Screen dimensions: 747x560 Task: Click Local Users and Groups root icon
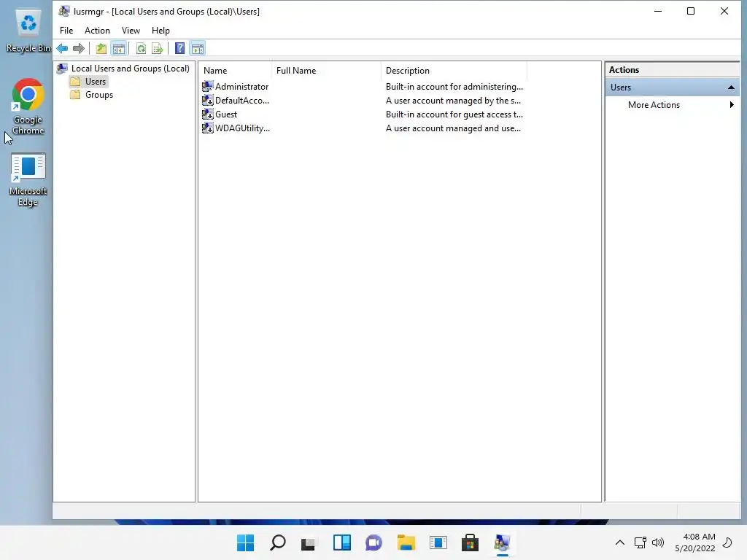click(62, 69)
